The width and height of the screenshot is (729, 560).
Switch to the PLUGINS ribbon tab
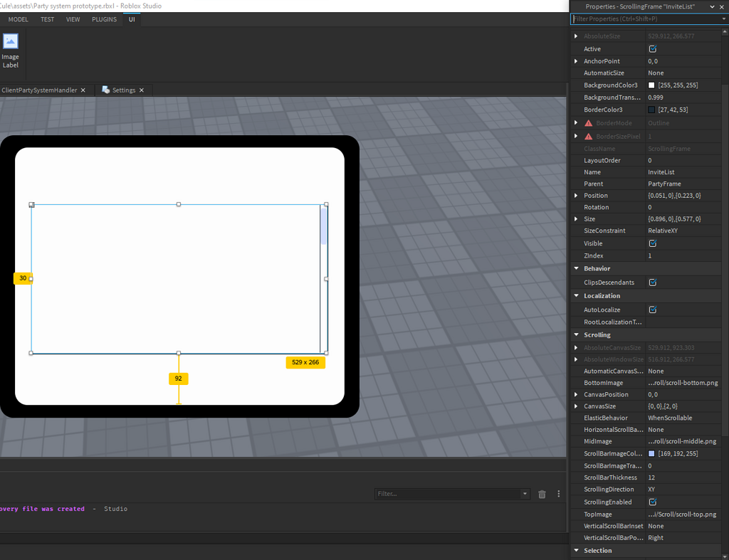click(x=104, y=19)
